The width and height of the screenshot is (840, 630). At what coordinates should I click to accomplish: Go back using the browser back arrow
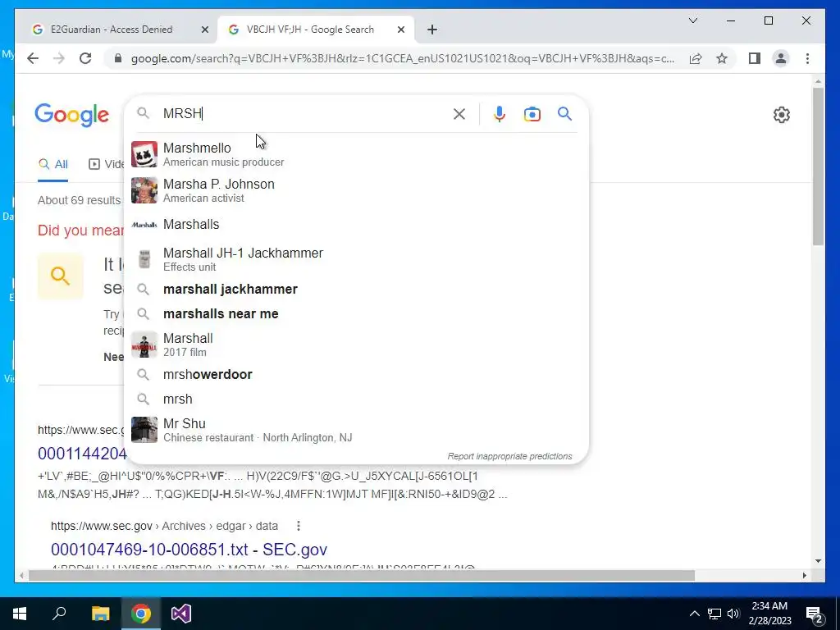[33, 58]
